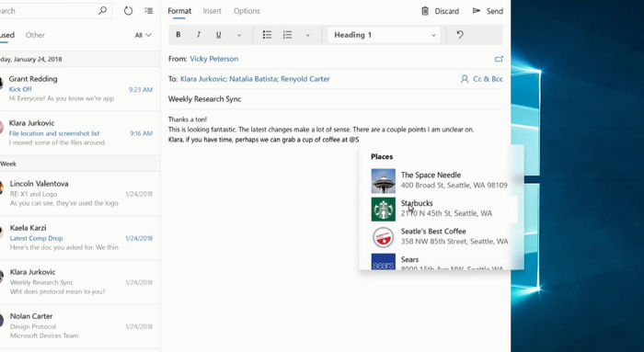
Task: Open message in new window icon
Action: [x=499, y=59]
